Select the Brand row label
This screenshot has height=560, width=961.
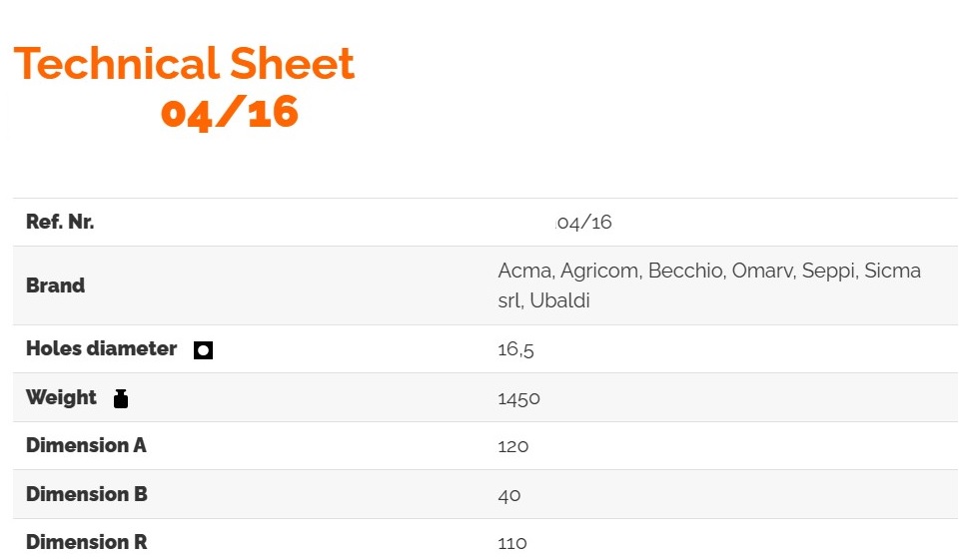pos(56,285)
